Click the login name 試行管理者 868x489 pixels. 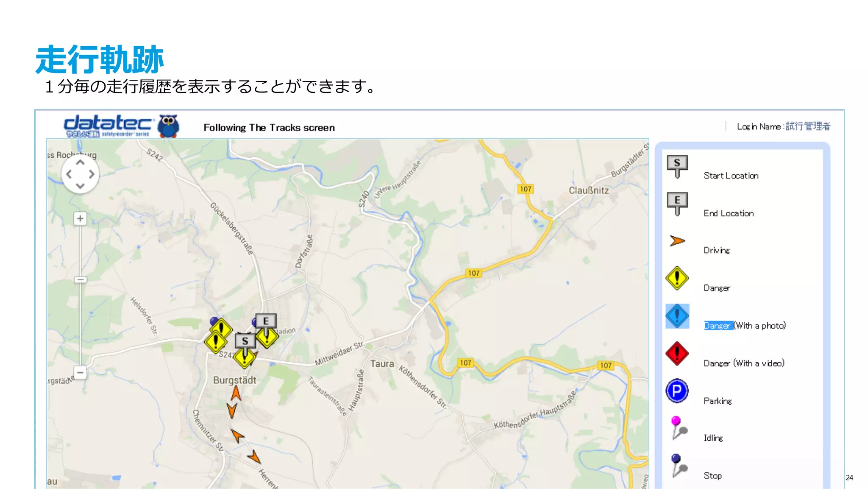point(808,126)
